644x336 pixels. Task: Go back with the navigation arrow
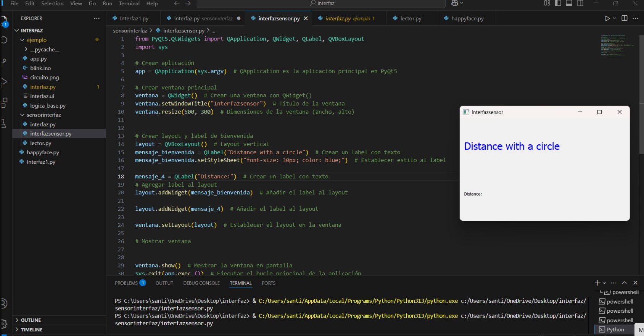[x=177, y=3]
